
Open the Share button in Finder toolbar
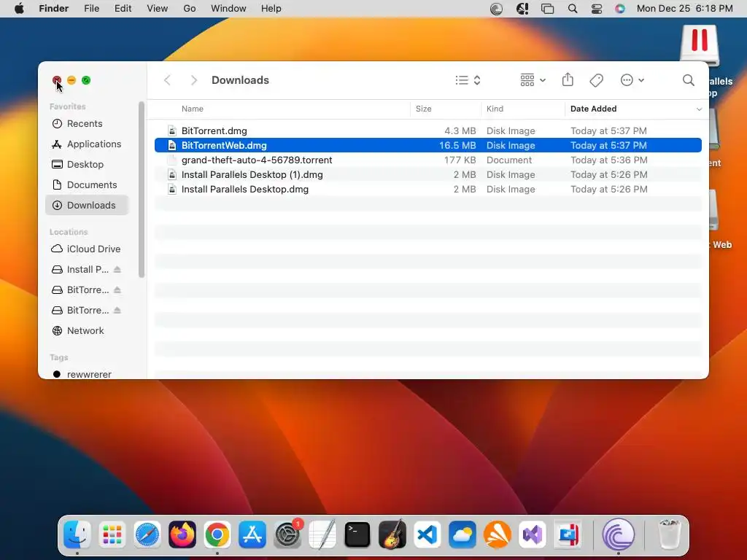[568, 79]
